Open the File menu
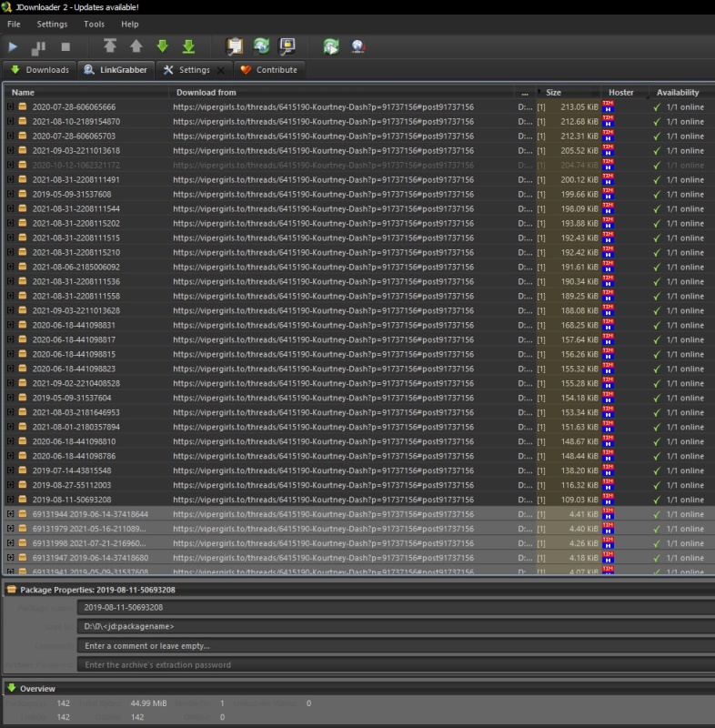Image resolution: width=715 pixels, height=728 pixels. pos(14,25)
